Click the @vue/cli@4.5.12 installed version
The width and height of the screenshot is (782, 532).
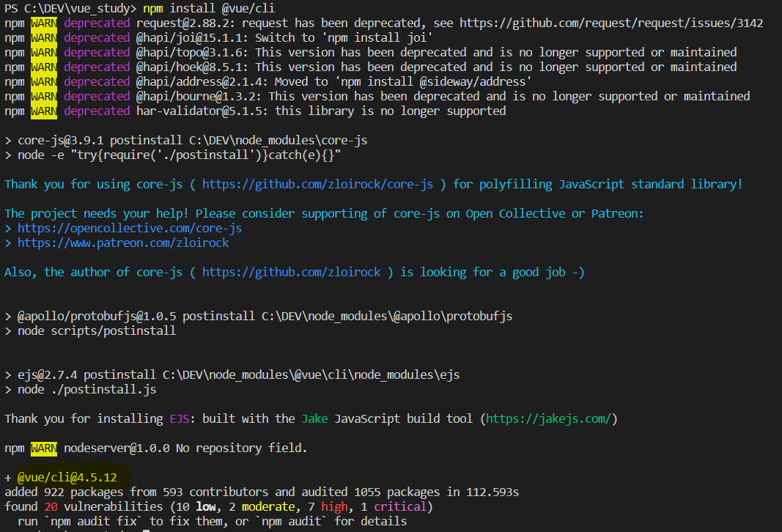click(x=67, y=478)
